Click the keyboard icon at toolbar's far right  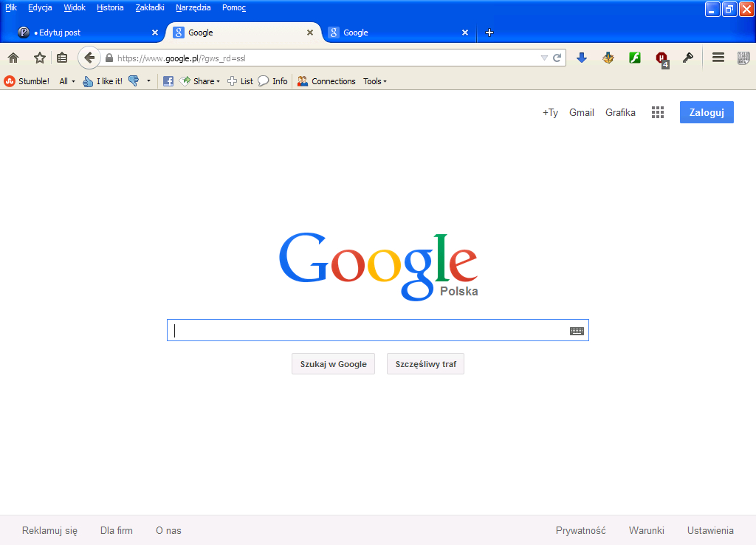tap(743, 58)
